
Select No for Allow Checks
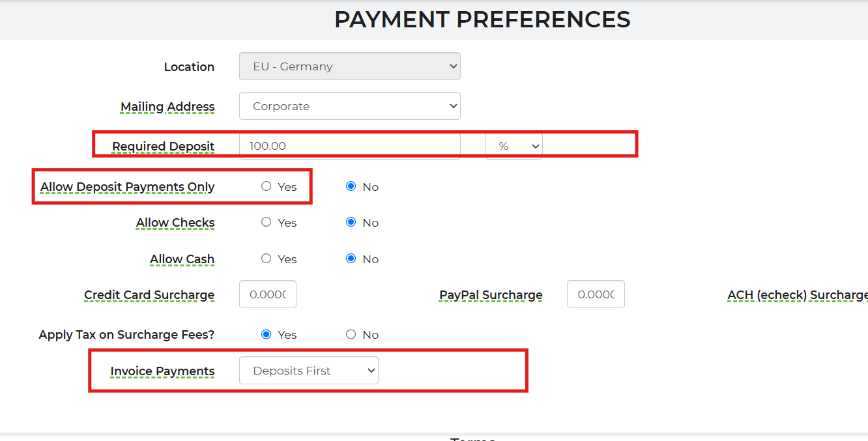point(351,222)
